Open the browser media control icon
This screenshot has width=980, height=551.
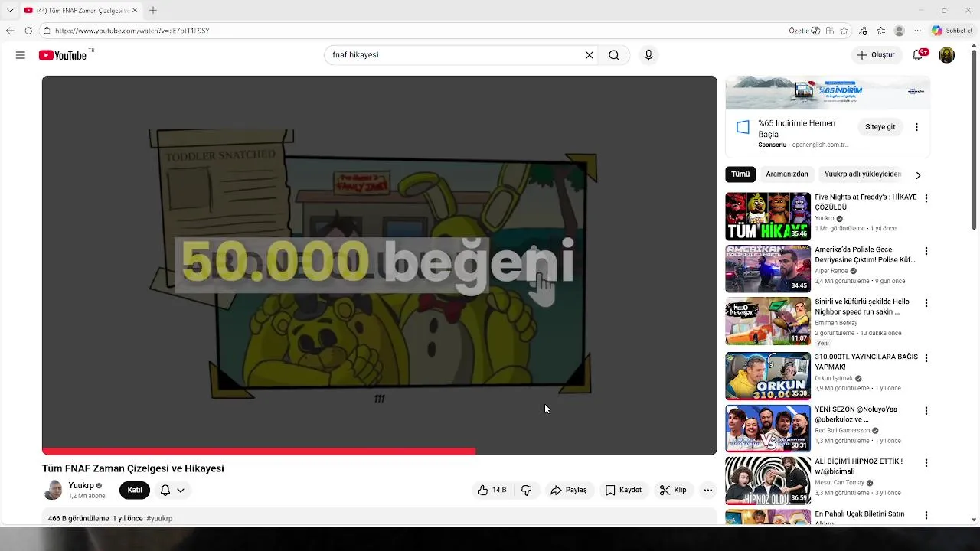click(x=864, y=31)
